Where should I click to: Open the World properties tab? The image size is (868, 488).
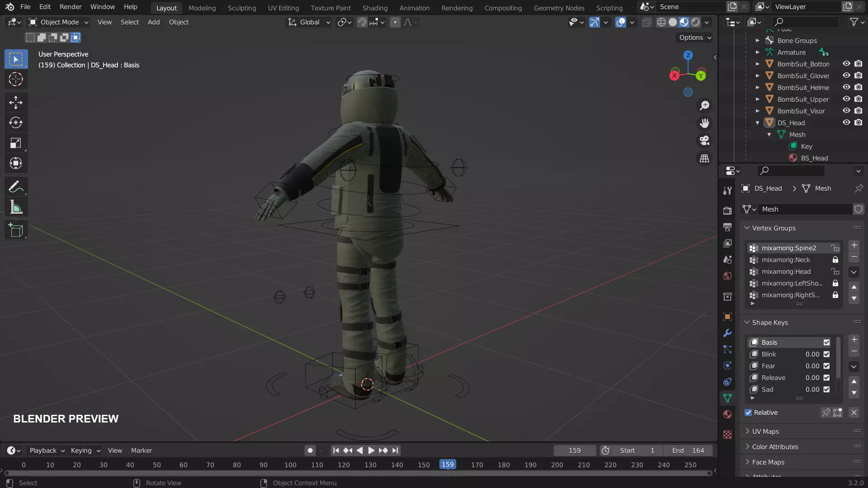(x=727, y=276)
